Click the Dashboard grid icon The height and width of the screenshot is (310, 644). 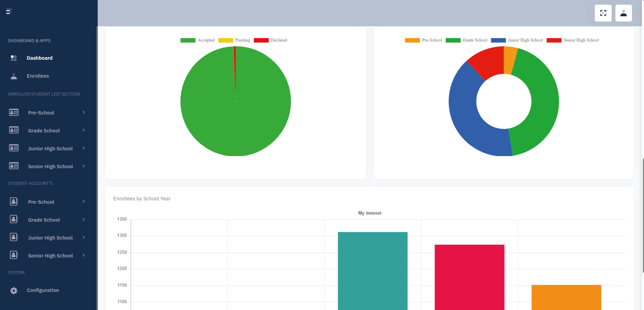(x=14, y=58)
